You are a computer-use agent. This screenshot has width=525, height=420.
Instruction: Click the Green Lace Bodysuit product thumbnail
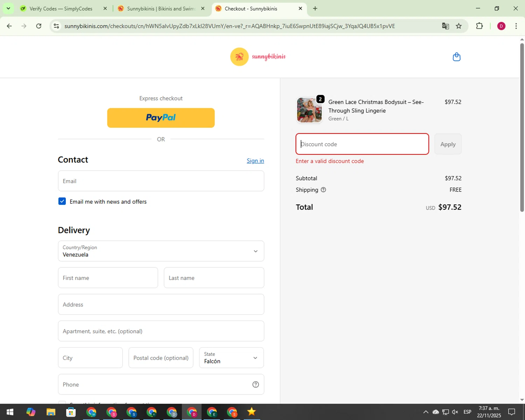(x=309, y=110)
